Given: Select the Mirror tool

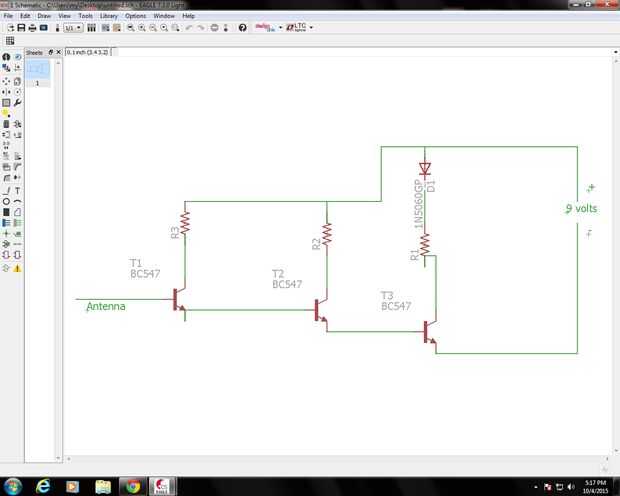Looking at the screenshot, I should click(x=6, y=92).
